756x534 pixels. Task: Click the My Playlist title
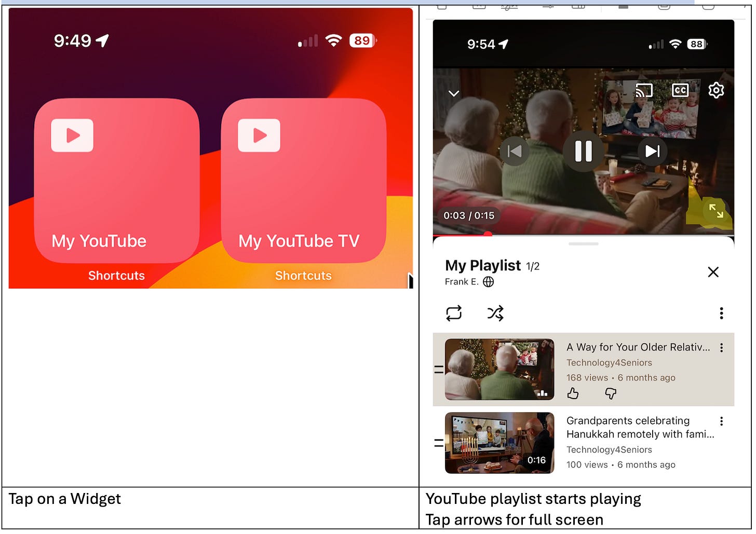coord(483,266)
